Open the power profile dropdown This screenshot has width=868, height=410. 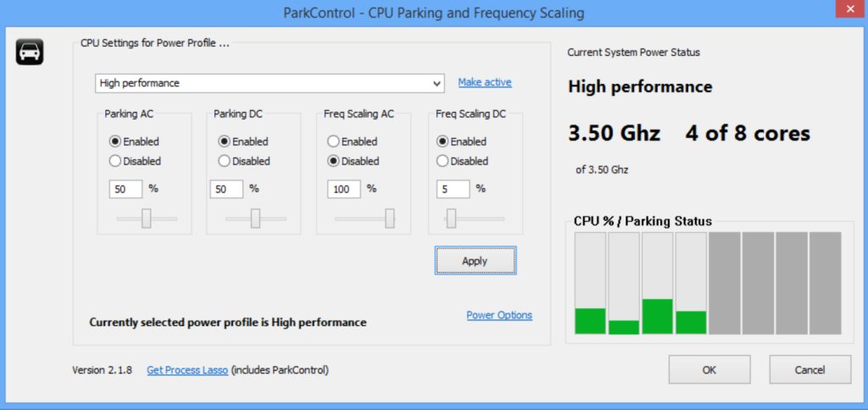pyautogui.click(x=270, y=83)
